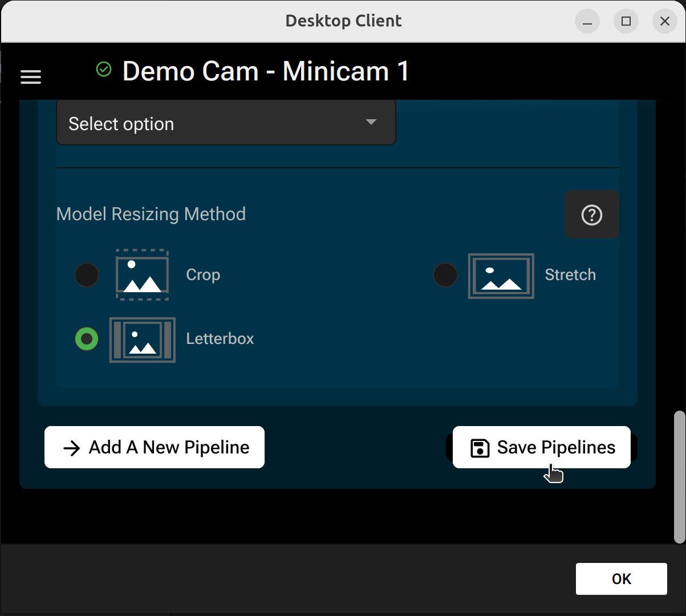Click the Letterbox option label text
This screenshot has width=686, height=616.
point(220,339)
